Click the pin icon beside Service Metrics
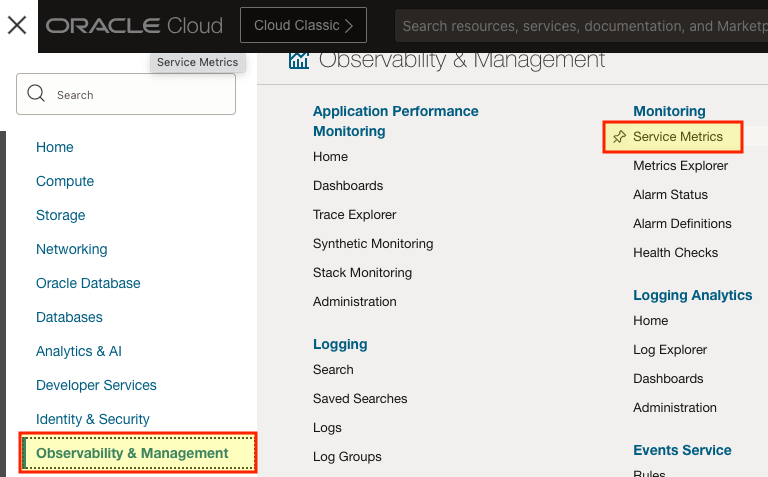 click(x=619, y=137)
